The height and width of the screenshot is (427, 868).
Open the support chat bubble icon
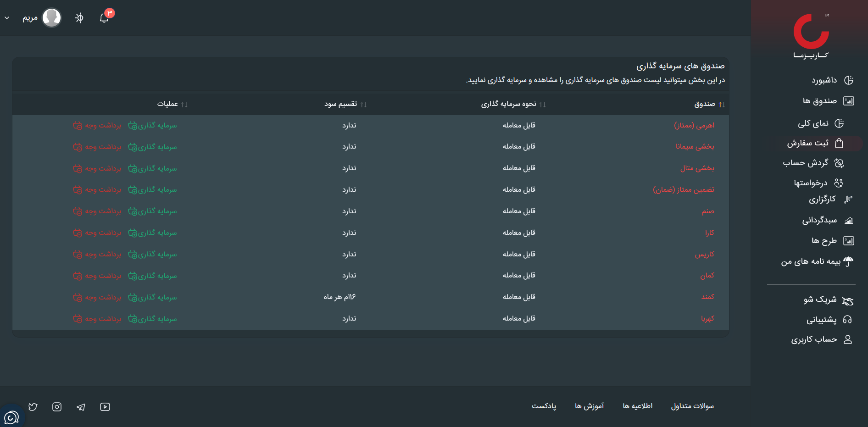(11, 417)
